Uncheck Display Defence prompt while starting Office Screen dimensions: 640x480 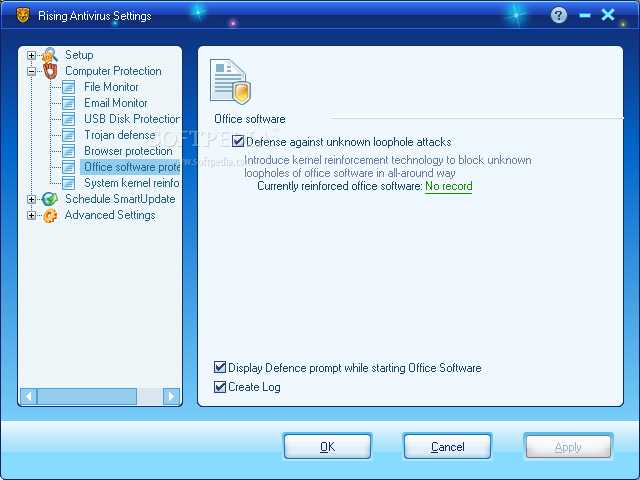(220, 367)
